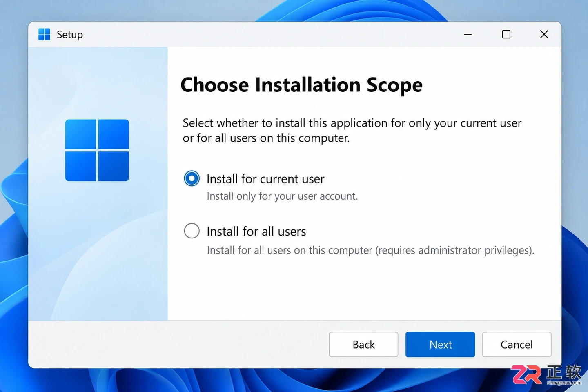Cancel the setup wizard

click(x=517, y=345)
